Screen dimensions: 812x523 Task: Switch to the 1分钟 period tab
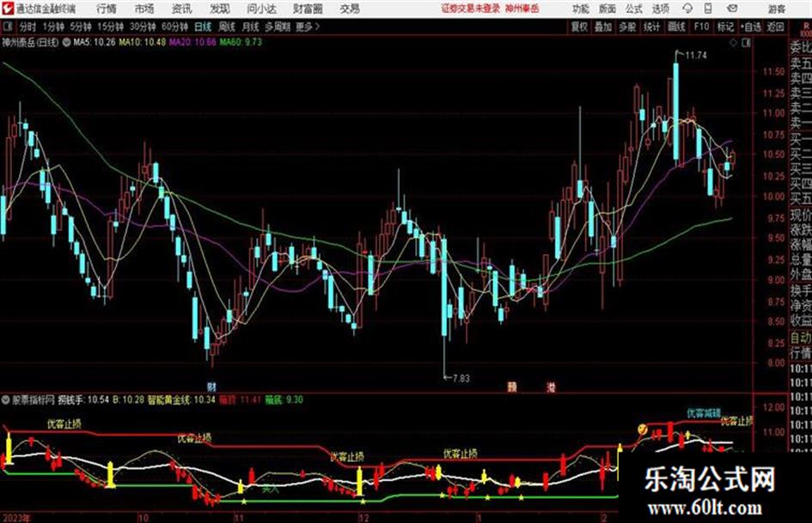coord(53,27)
